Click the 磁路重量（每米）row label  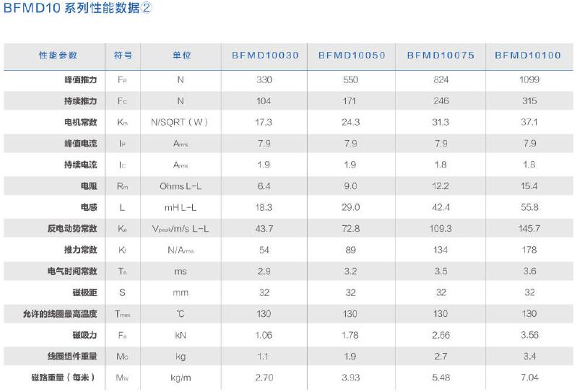pyautogui.click(x=63, y=378)
